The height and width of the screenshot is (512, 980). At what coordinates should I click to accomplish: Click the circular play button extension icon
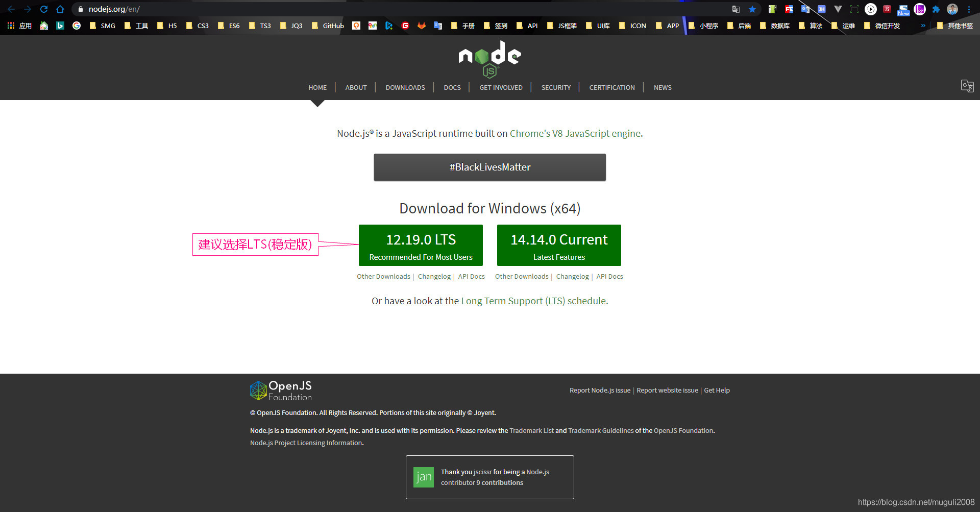871,9
